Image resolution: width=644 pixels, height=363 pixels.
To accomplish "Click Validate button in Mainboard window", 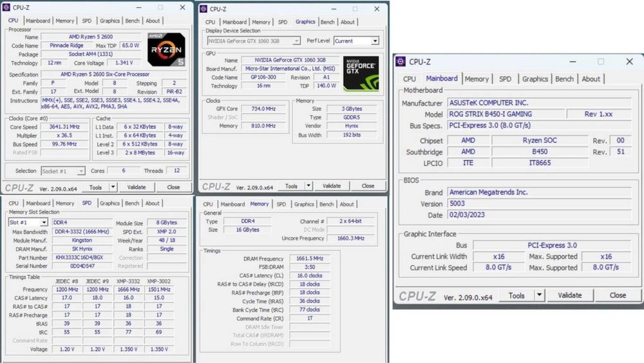I will [x=570, y=295].
